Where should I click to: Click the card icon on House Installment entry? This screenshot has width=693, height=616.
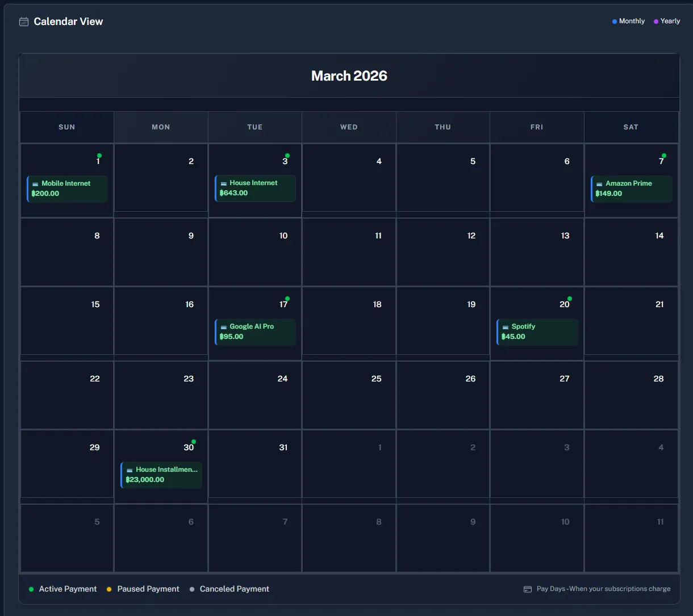click(x=130, y=470)
